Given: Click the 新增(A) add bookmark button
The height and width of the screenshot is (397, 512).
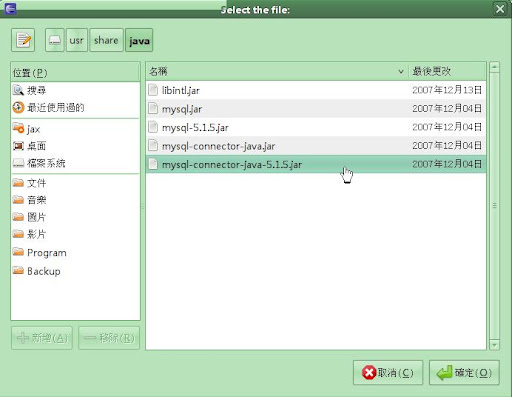Looking at the screenshot, I should point(42,338).
